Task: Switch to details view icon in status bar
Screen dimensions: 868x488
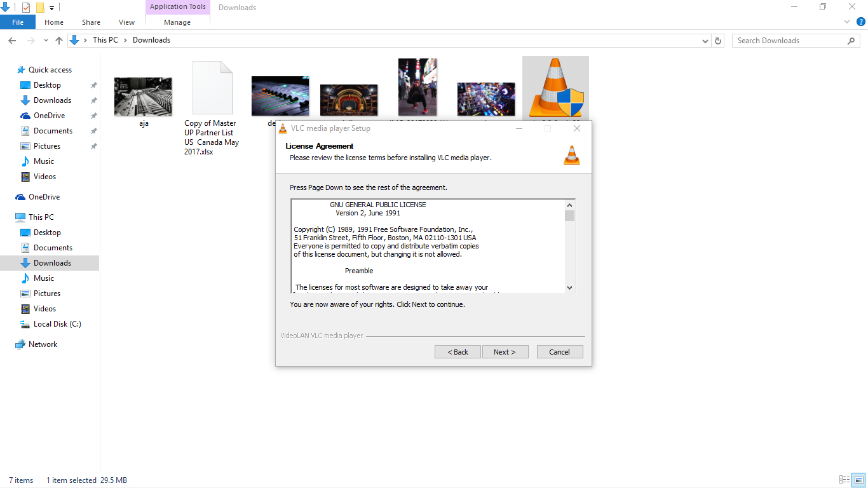Action: tap(844, 480)
